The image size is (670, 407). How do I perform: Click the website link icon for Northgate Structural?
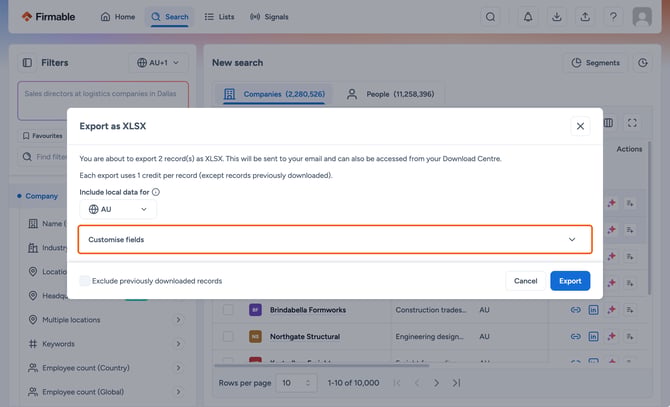(x=576, y=337)
